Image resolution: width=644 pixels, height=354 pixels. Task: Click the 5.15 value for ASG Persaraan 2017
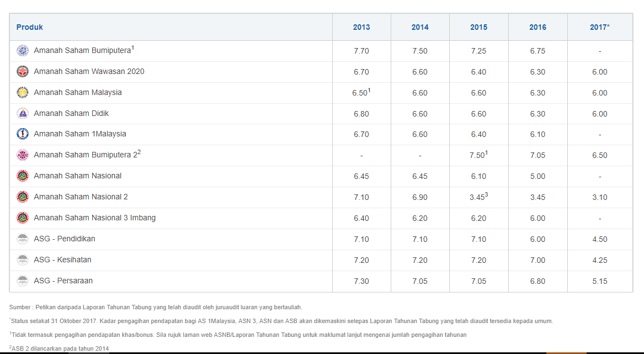[x=600, y=281]
